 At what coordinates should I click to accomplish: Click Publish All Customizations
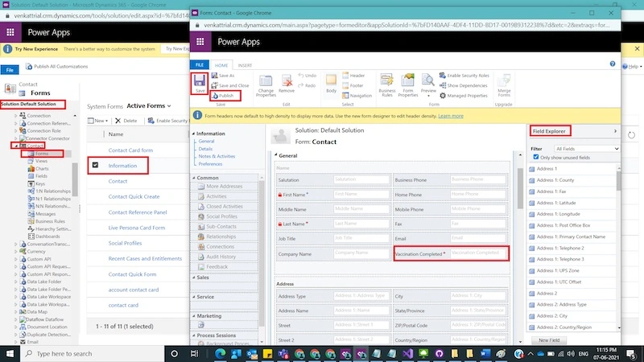56,67
